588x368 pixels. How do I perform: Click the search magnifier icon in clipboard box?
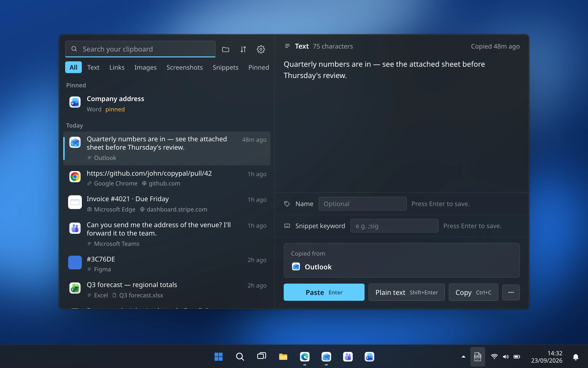coord(74,49)
